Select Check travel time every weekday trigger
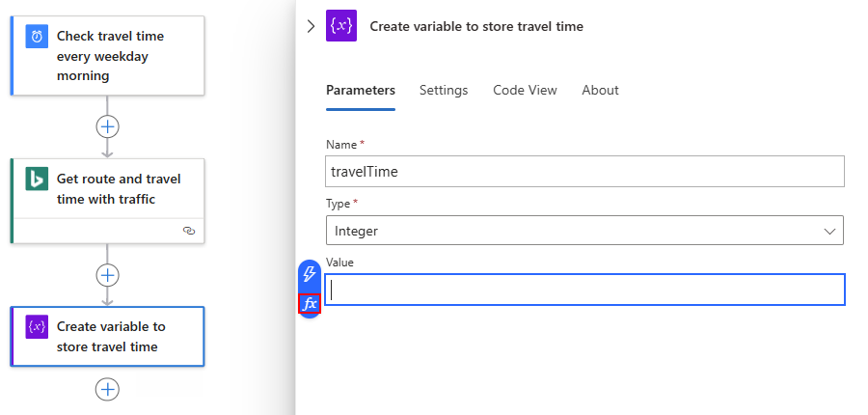 118,55
